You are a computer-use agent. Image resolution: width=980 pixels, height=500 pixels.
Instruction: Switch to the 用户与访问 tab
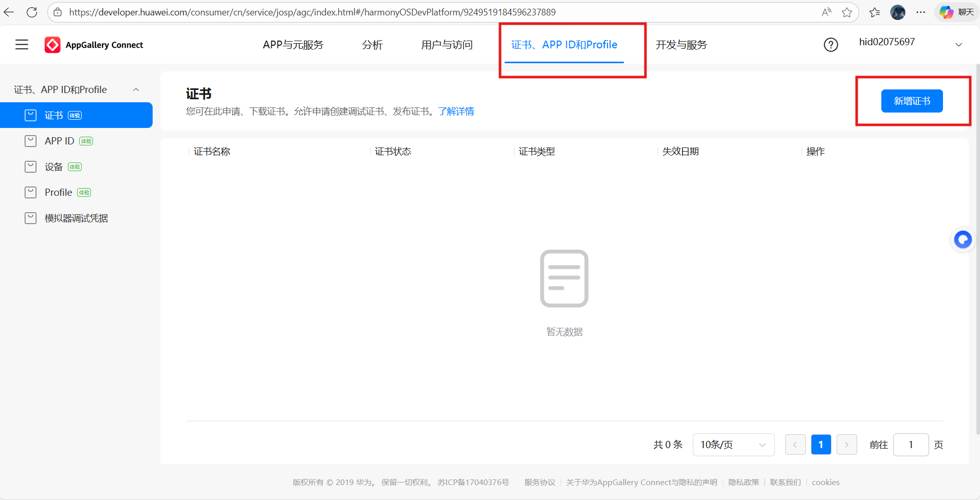pos(446,45)
